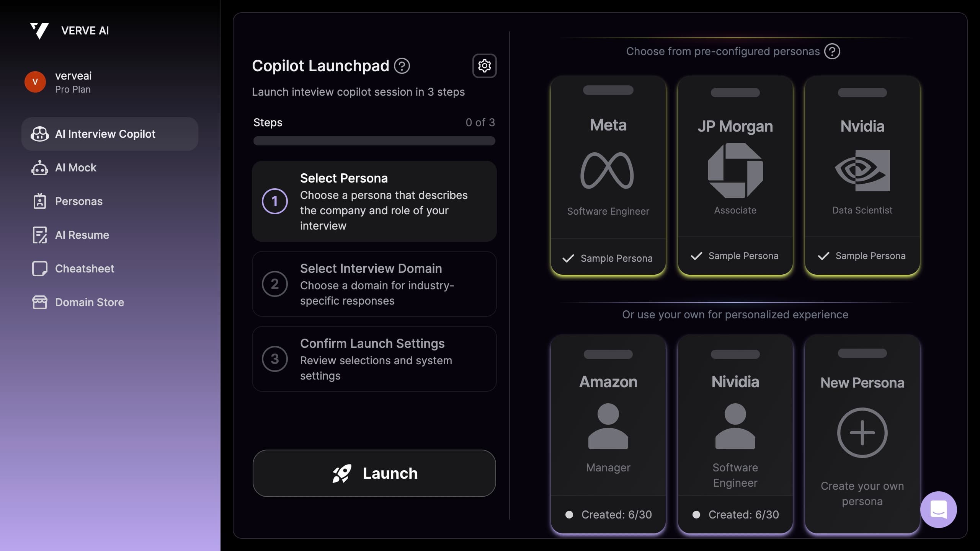This screenshot has height=551, width=980.
Task: Click the Amazon persona user silhouette
Action: coord(608,426)
